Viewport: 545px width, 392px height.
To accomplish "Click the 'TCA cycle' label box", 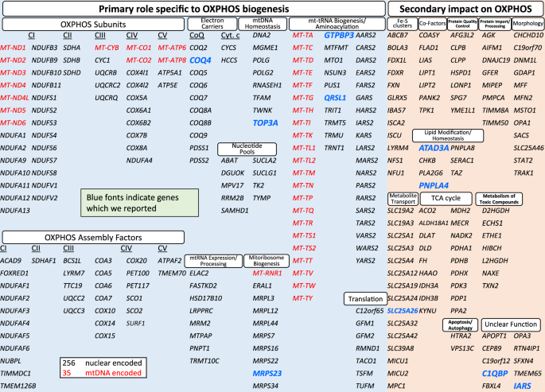I will click(446, 199).
